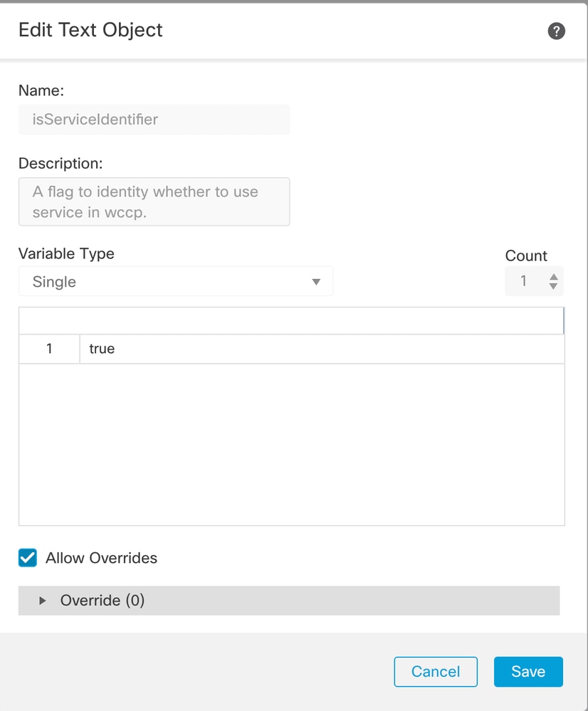Click the isServiceIdentifier name field
The image size is (588, 711).
pos(154,120)
